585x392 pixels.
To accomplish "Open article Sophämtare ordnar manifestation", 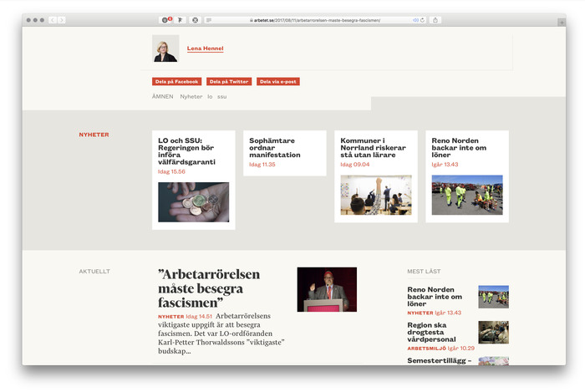I will [275, 148].
